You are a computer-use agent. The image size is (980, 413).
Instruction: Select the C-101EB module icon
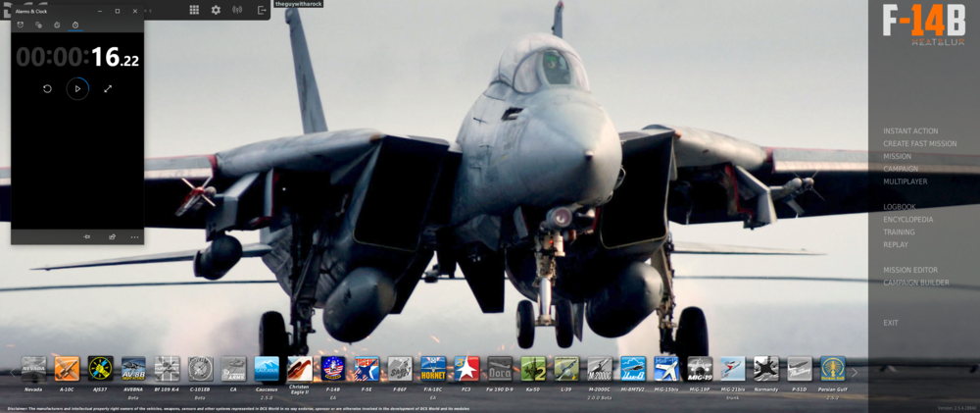click(201, 369)
